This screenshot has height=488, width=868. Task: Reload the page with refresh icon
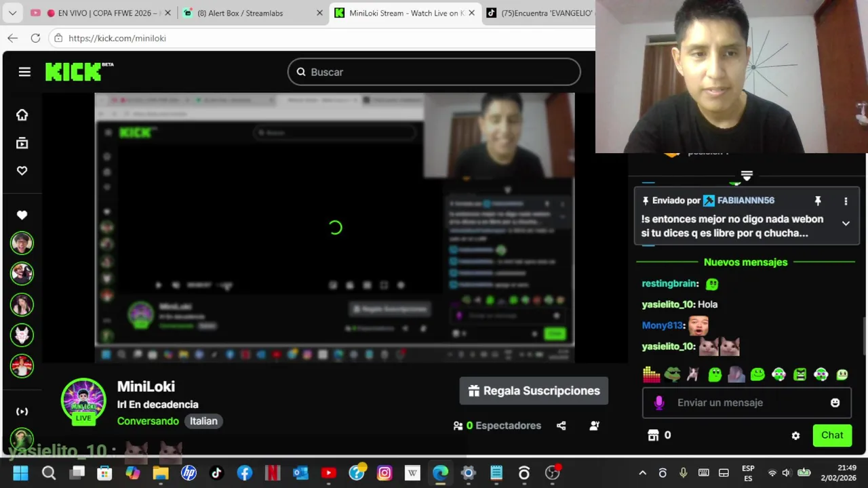coord(35,38)
